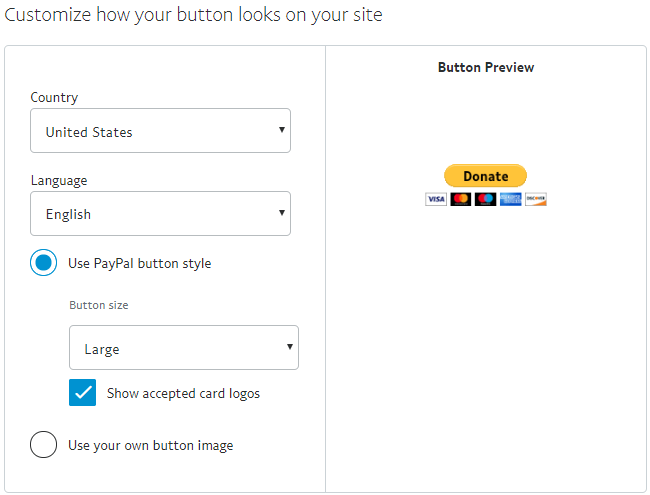Screen dimensions: 650x495
Task: Click the Show accepted card logos label
Action: tap(183, 394)
